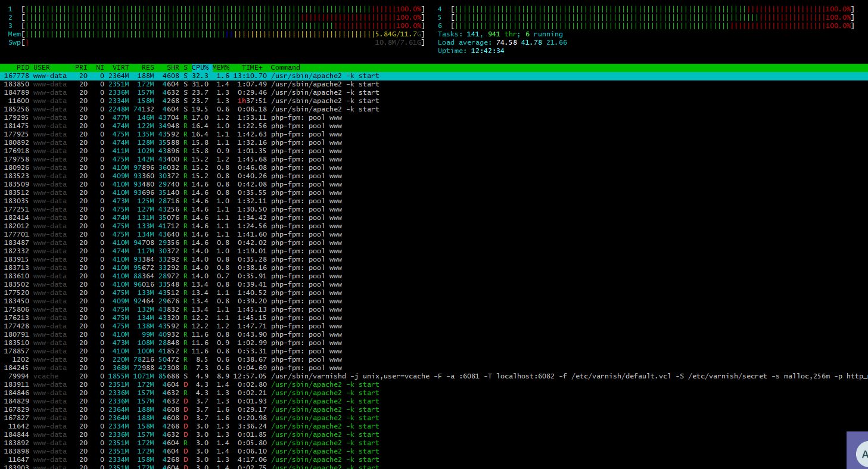Screen dimensions: 868x469
Task: Select php-fpm process row 180926
Action: point(434,167)
